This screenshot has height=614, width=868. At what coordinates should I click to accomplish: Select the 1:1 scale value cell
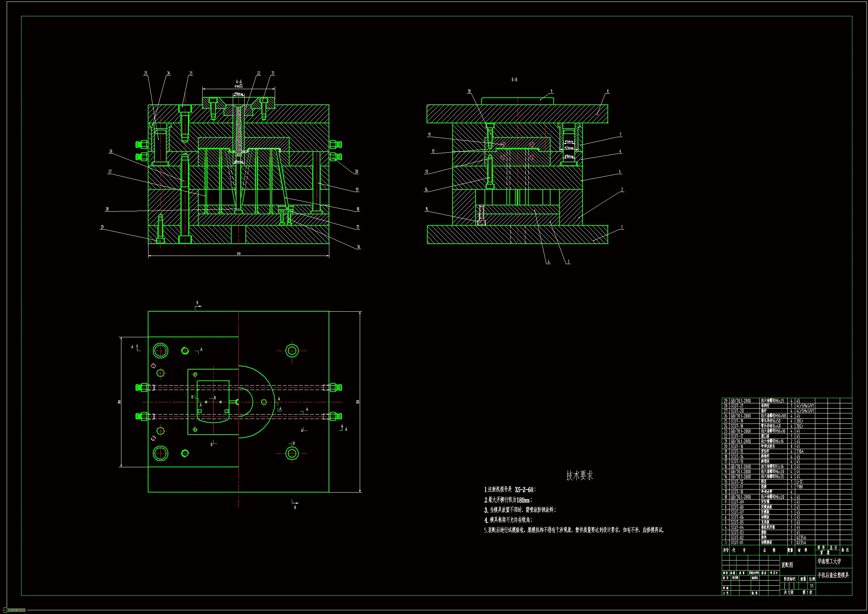(811, 586)
